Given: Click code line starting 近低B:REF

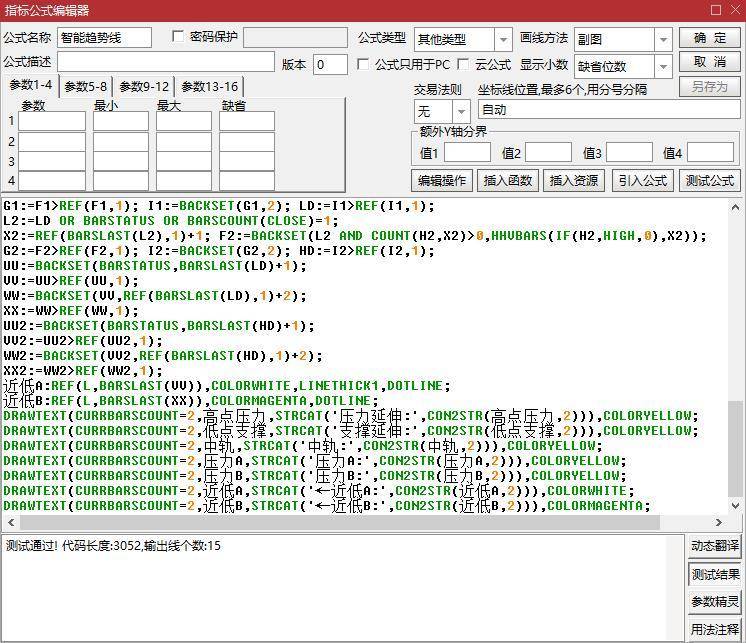Looking at the screenshot, I should (x=190, y=401).
